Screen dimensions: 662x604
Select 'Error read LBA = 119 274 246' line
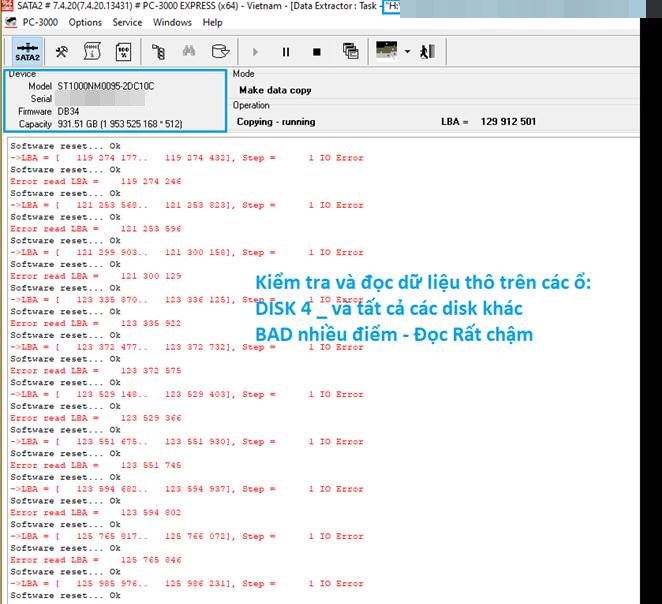tap(96, 181)
